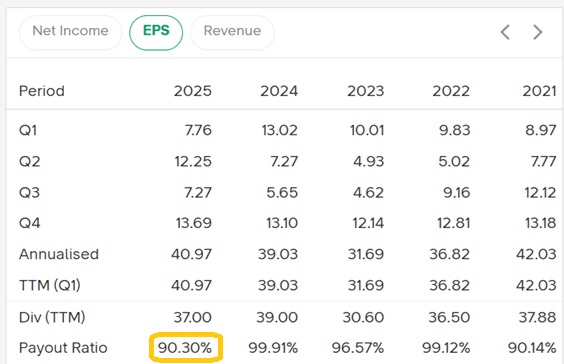Go to next periods with right chevron

pyautogui.click(x=538, y=32)
